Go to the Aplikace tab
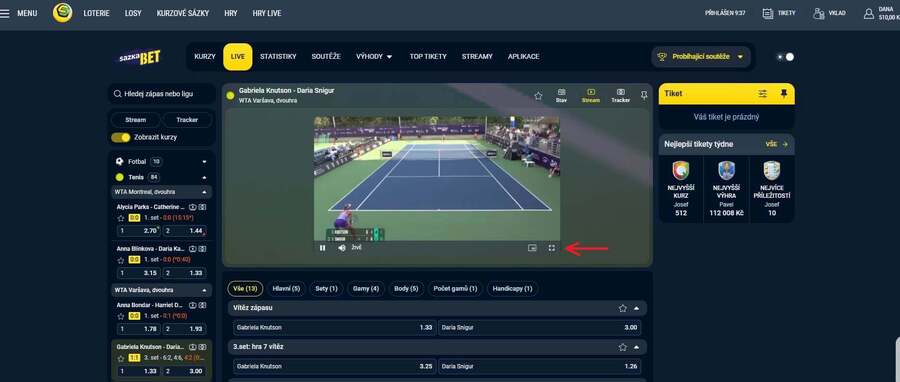900x382 pixels. (523, 57)
